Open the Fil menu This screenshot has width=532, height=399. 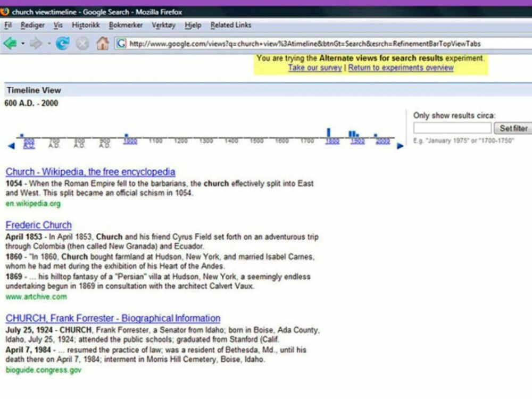[x=8, y=25]
